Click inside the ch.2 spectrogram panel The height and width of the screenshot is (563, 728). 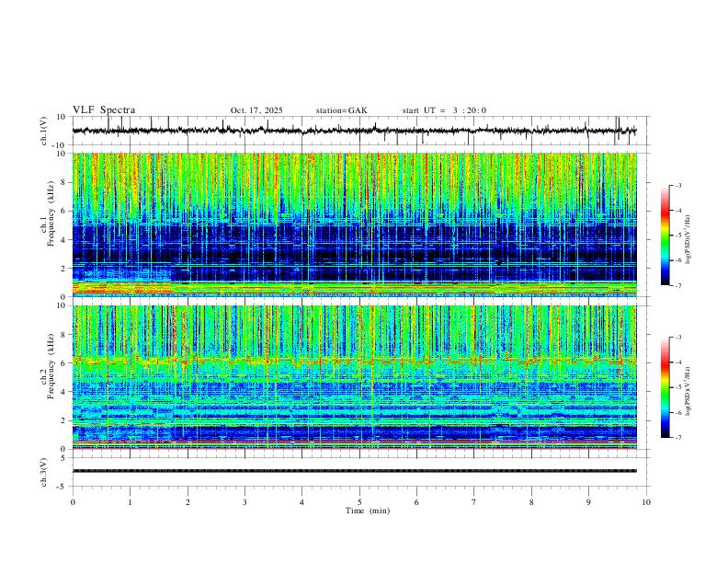[354, 377]
